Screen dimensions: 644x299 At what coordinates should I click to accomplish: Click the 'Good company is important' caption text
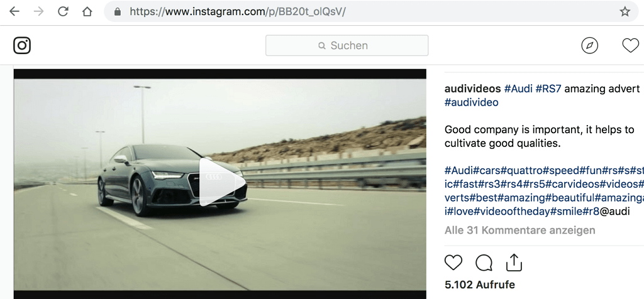click(x=539, y=136)
